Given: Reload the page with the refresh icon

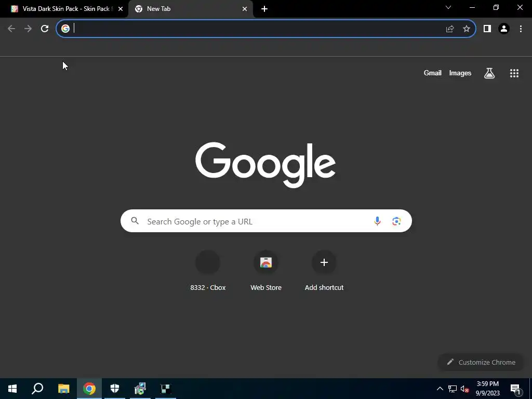Looking at the screenshot, I should tap(45, 29).
